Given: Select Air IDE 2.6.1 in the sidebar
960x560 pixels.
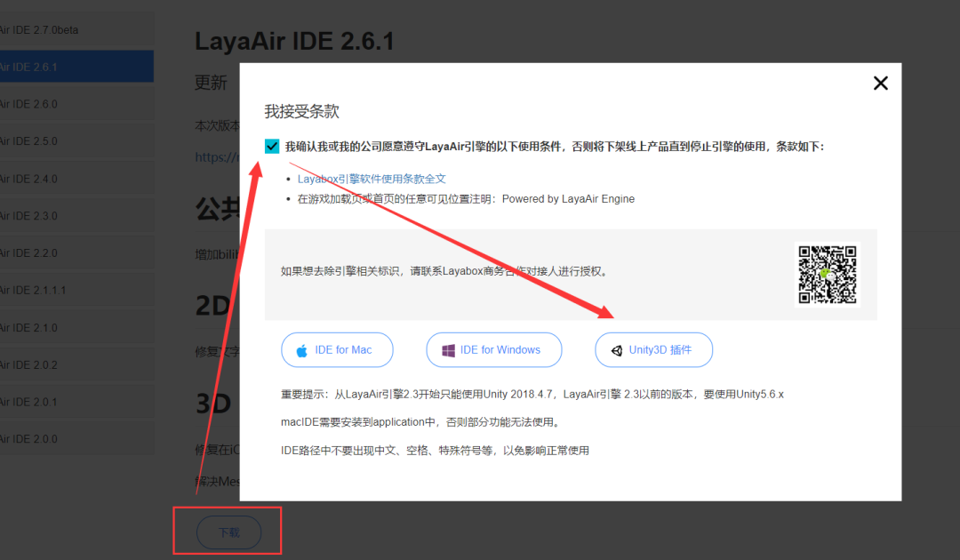Looking at the screenshot, I should point(76,67).
